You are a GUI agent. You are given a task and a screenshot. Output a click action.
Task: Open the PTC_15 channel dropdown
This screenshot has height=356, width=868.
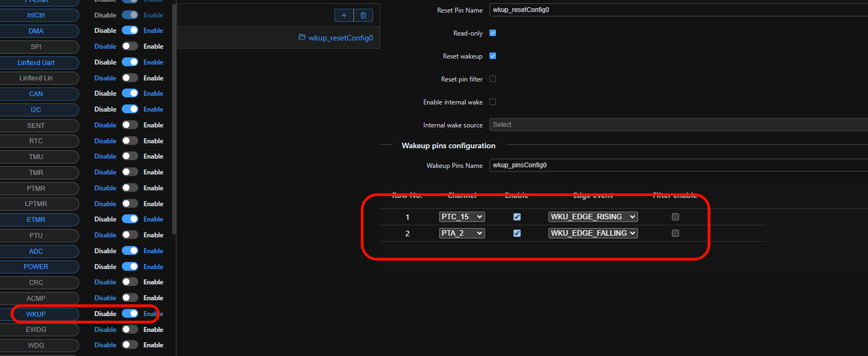tap(462, 217)
